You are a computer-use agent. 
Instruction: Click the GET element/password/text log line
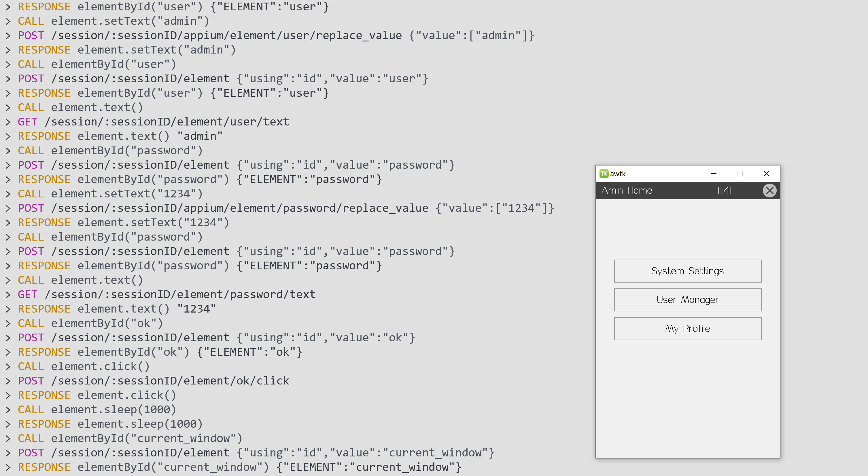[167, 295]
